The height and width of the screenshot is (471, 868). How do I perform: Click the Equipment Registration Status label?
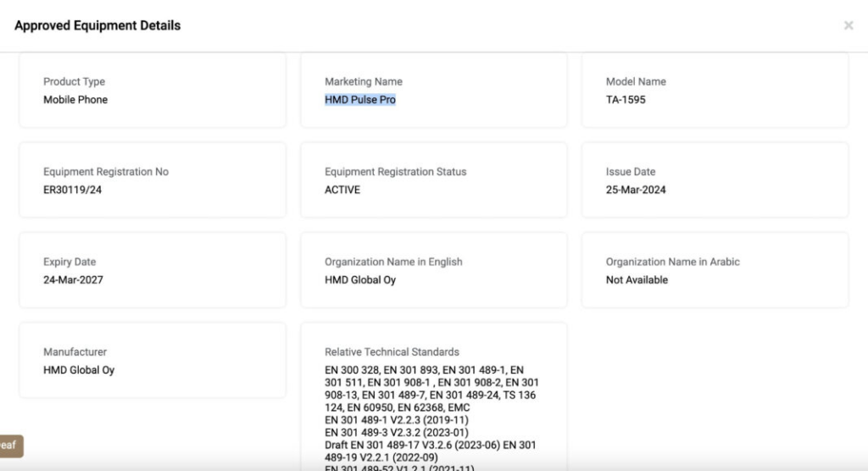pos(395,172)
